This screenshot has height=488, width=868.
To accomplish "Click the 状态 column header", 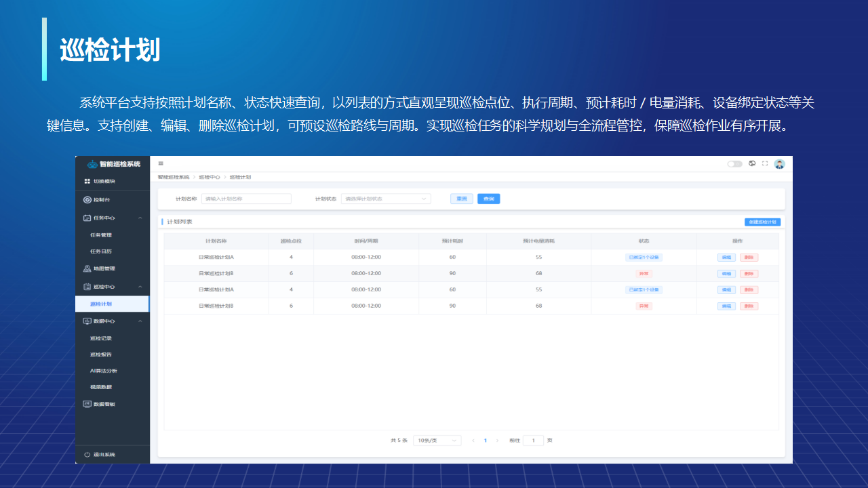I will pos(644,241).
